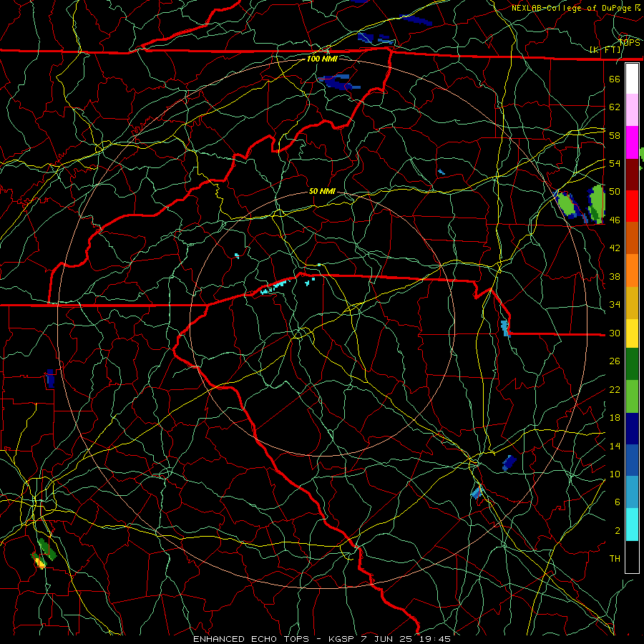Select the dark red legend swatch

click(x=632, y=175)
